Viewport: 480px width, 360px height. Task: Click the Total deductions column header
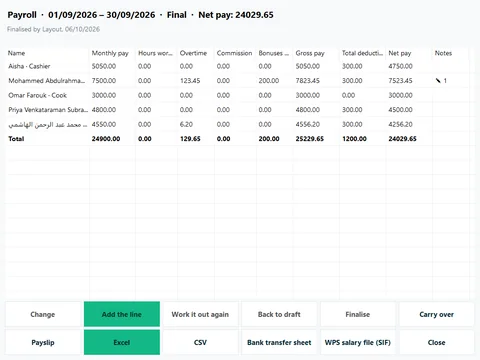coord(362,53)
